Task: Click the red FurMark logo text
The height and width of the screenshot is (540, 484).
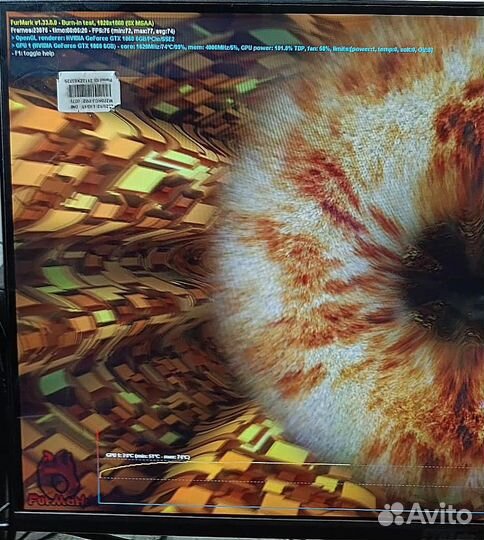Action: 57,500
